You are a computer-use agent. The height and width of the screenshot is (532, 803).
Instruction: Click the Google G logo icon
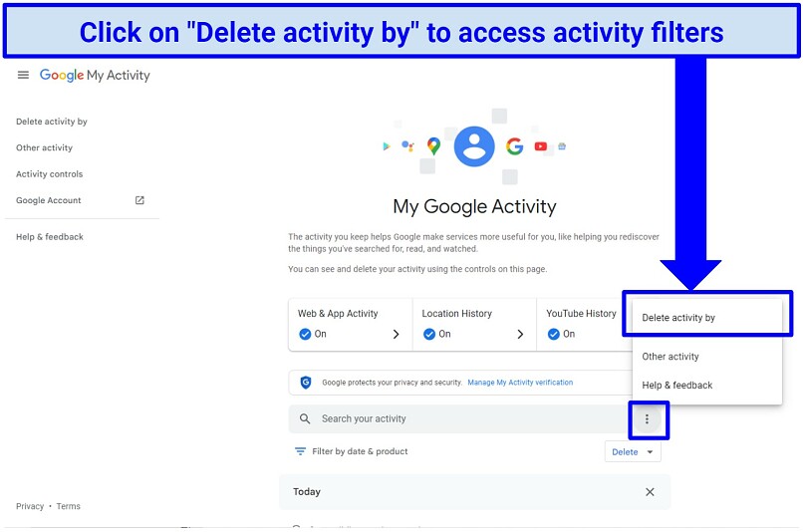tap(515, 146)
